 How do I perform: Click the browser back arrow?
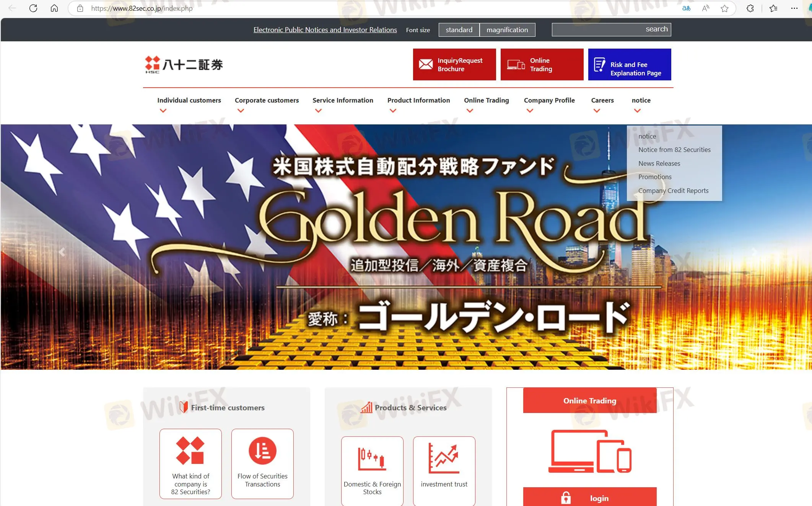(x=12, y=8)
